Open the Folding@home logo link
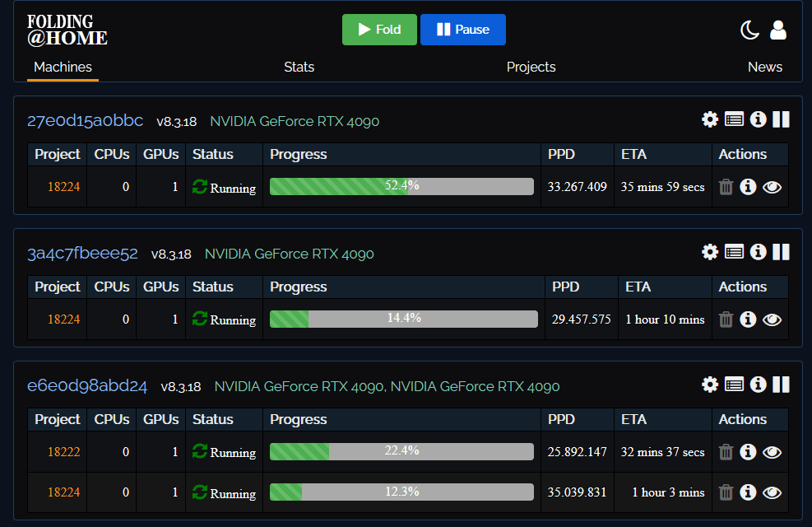Viewport: 812px width, 527px height. coord(67,30)
